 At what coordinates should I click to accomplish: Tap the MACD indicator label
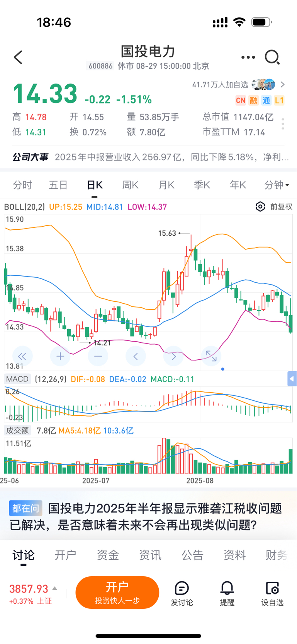click(17, 379)
